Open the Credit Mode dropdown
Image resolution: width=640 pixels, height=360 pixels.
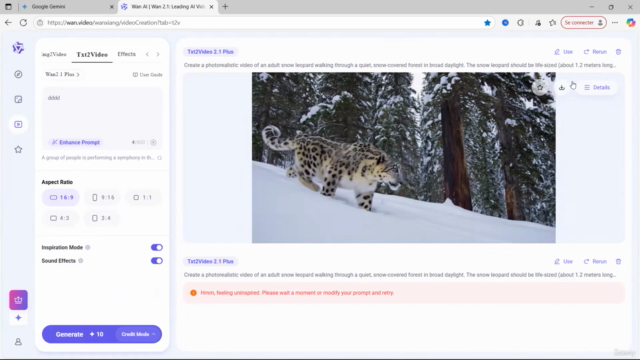pos(138,334)
